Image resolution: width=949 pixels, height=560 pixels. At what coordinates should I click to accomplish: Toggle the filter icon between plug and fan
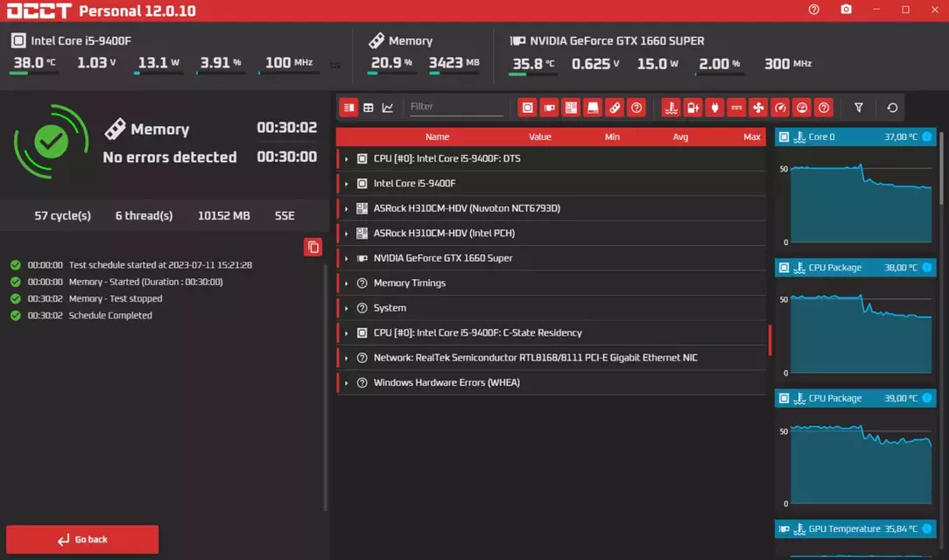736,108
